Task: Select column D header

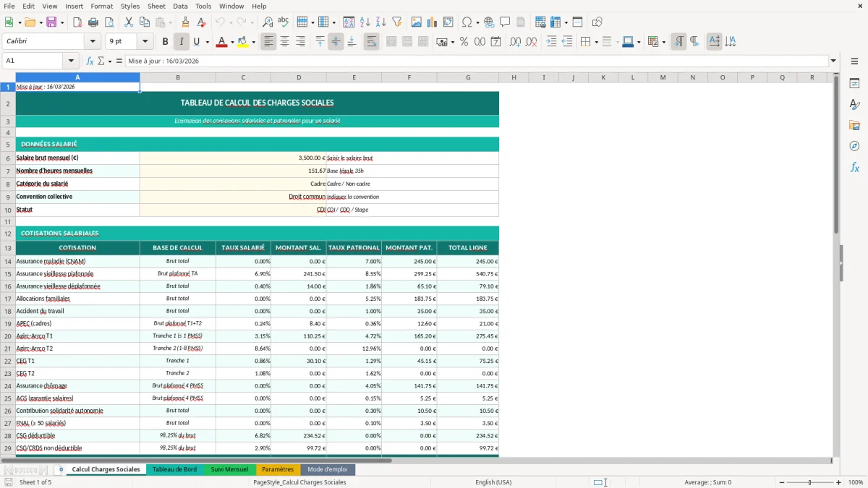Action: 299,77
